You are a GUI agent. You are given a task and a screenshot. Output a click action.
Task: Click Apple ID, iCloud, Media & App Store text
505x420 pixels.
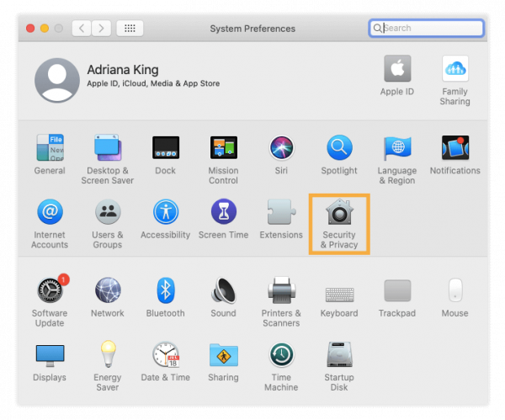tap(153, 83)
